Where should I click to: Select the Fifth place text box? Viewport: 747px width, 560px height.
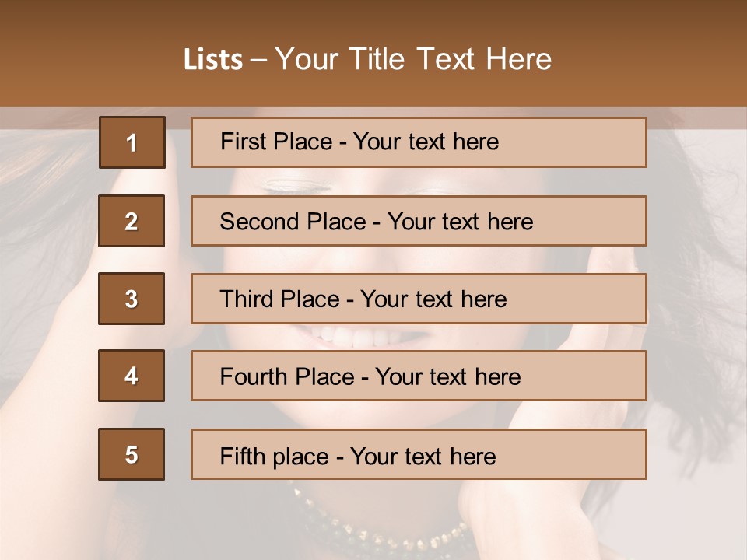tap(419, 454)
